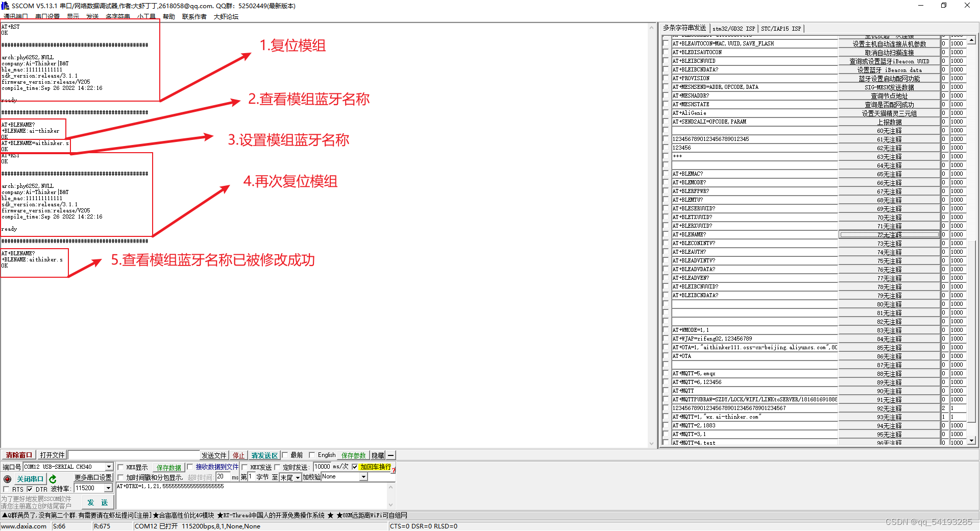Open the COM12 USB-SERIAL CH340 port dropdown

point(109,467)
